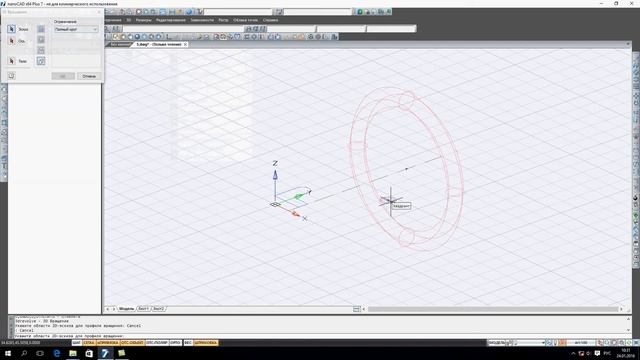Toggle оПРИВЯЗКА object snap in status bar

pyautogui.click(x=108, y=343)
